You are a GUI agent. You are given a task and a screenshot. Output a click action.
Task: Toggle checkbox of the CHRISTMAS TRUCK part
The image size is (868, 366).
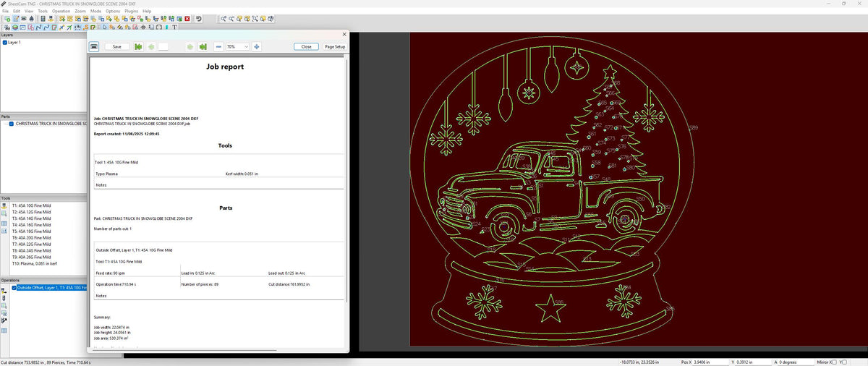point(12,124)
